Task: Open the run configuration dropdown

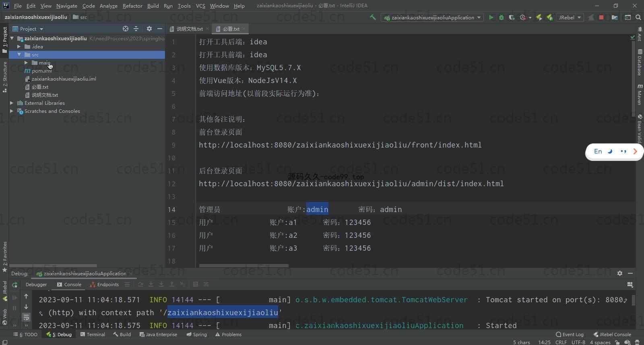Action: coord(432,17)
